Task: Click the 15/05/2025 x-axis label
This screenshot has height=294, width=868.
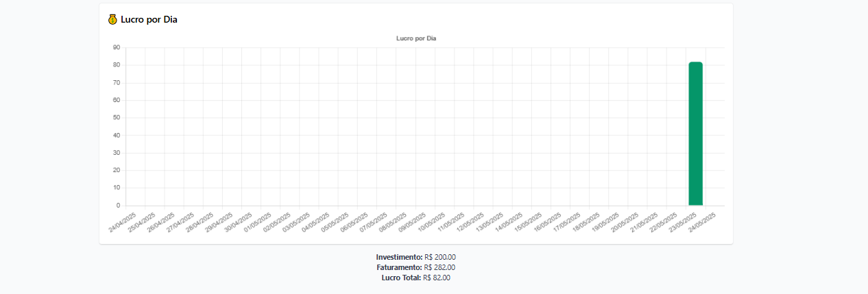Action: click(529, 221)
